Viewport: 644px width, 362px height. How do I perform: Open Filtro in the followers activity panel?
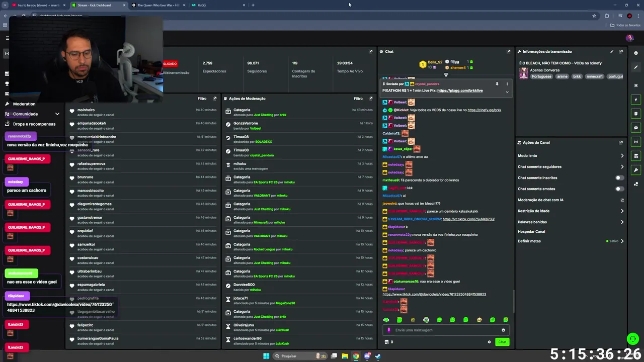click(x=202, y=99)
